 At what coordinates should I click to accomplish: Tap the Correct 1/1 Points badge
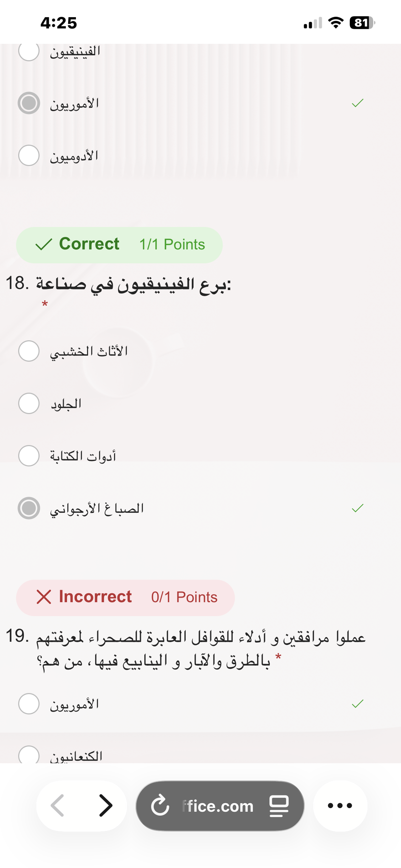119,245
